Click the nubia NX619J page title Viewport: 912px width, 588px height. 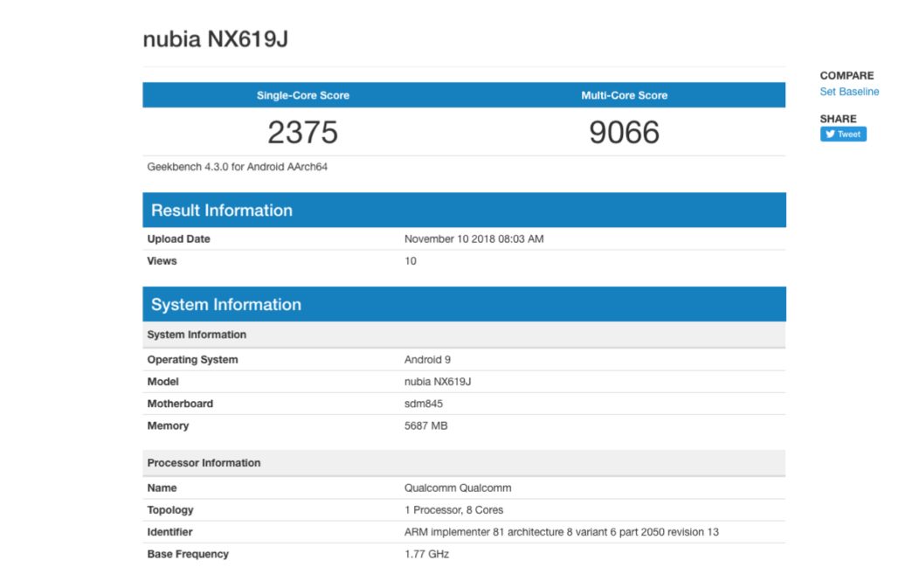click(215, 39)
